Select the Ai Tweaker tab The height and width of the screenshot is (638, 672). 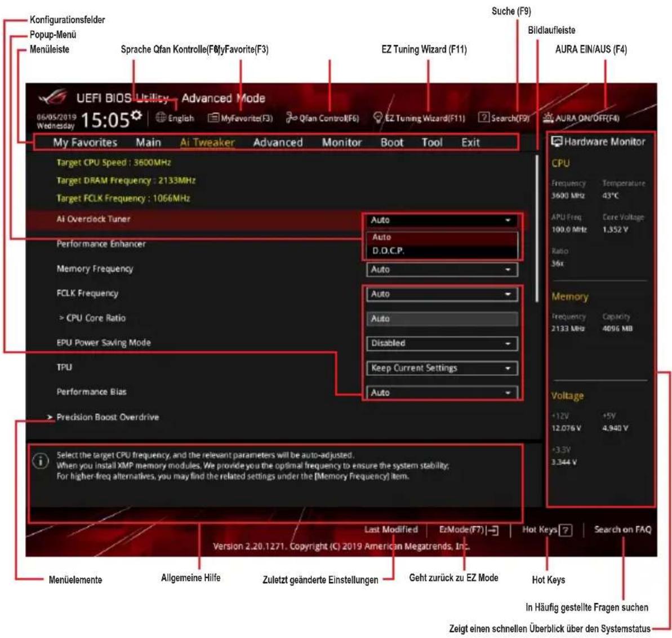(207, 143)
